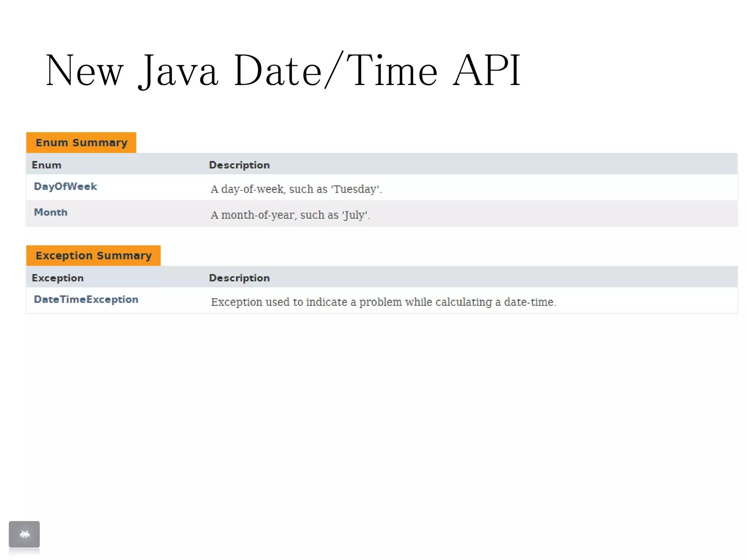Select the Exception Summary tab
The height and width of the screenshot is (560, 747).
[93, 256]
